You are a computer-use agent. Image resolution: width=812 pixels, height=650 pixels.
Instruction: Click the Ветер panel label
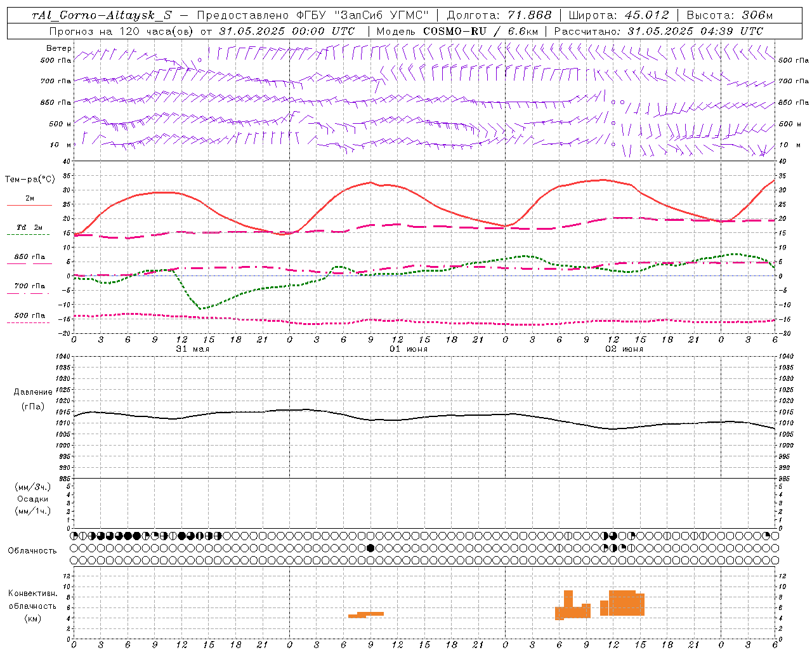click(x=59, y=48)
